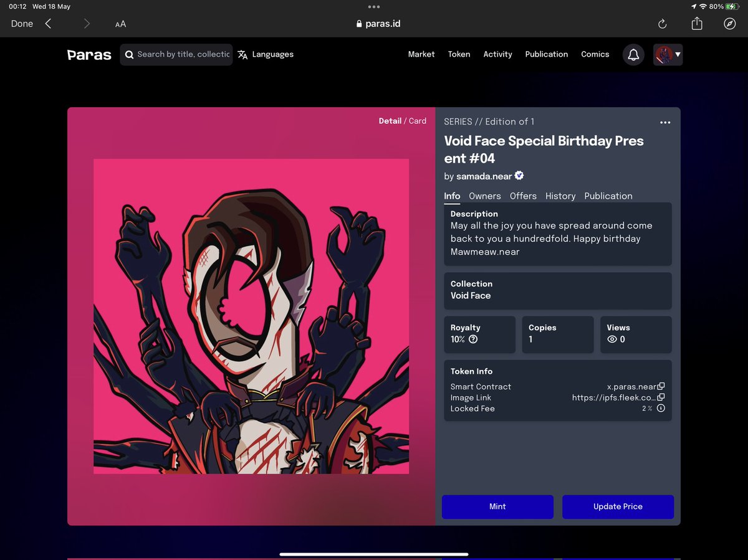Tap Done to close the browser view

tap(22, 24)
